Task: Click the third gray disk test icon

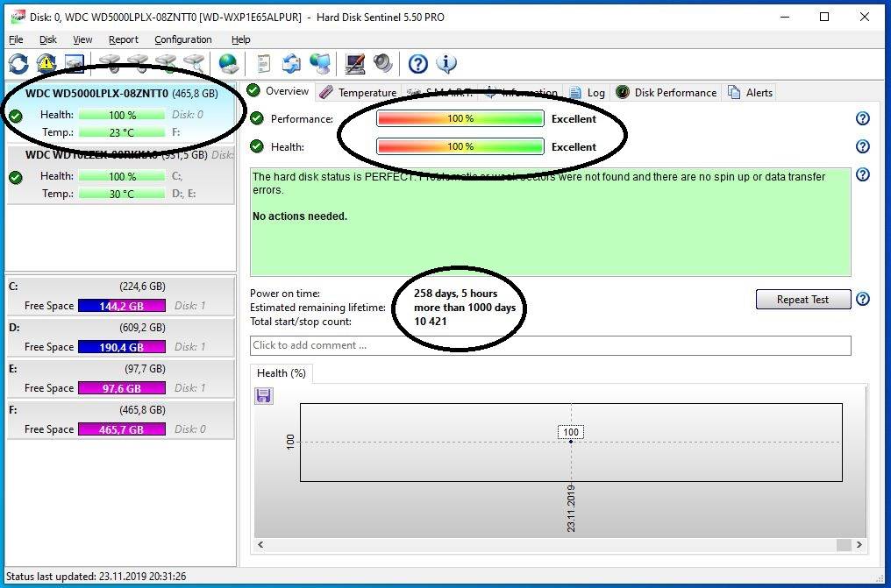Action: (167, 64)
